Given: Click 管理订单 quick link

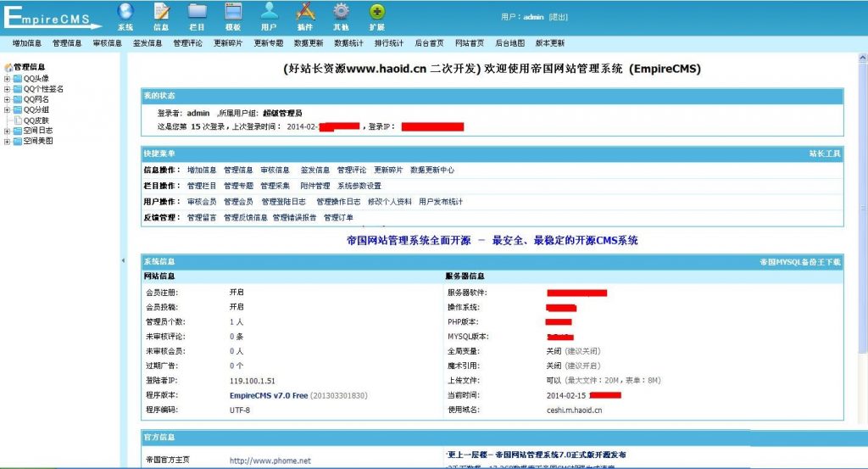Looking at the screenshot, I should click(x=338, y=218).
